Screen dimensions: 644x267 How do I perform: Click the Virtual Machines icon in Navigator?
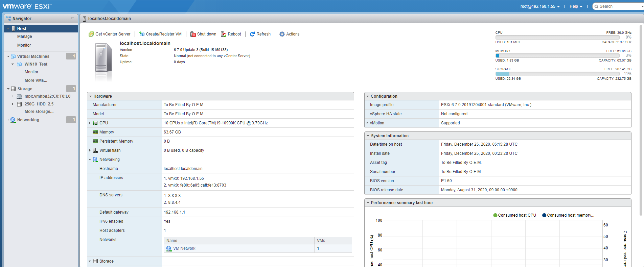coord(13,56)
